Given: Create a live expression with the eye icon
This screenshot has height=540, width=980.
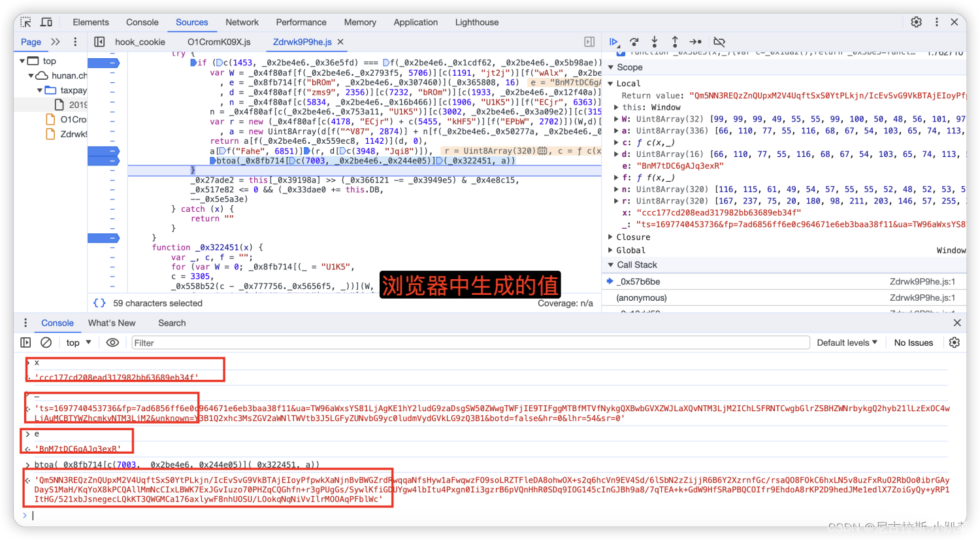Looking at the screenshot, I should coord(112,342).
